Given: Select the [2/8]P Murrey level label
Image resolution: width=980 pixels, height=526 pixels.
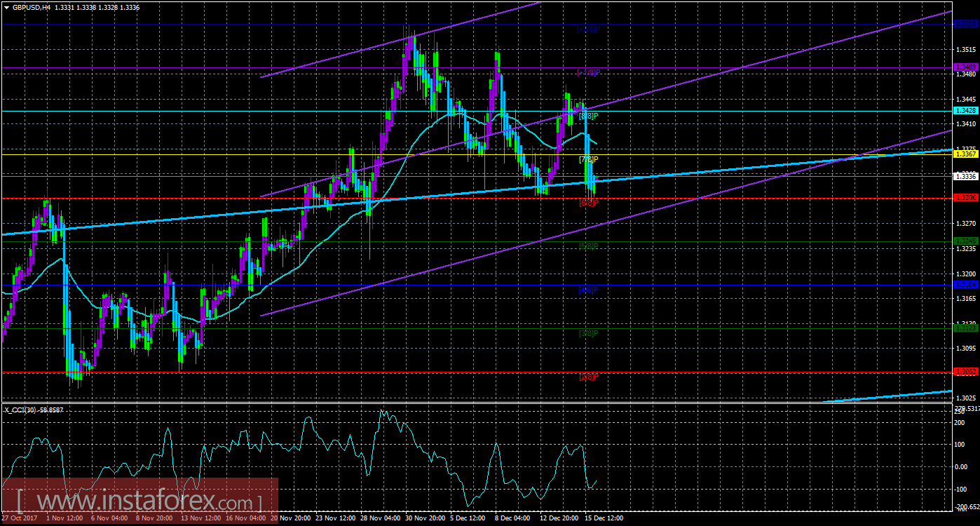Looking at the screenshot, I should tap(588, 377).
